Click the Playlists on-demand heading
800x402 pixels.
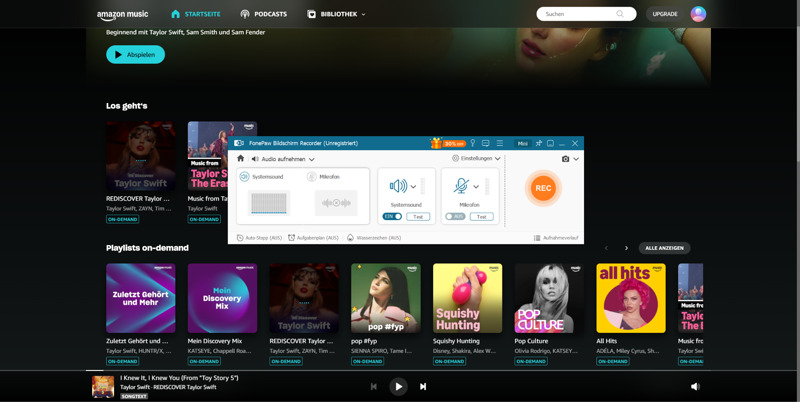147,248
